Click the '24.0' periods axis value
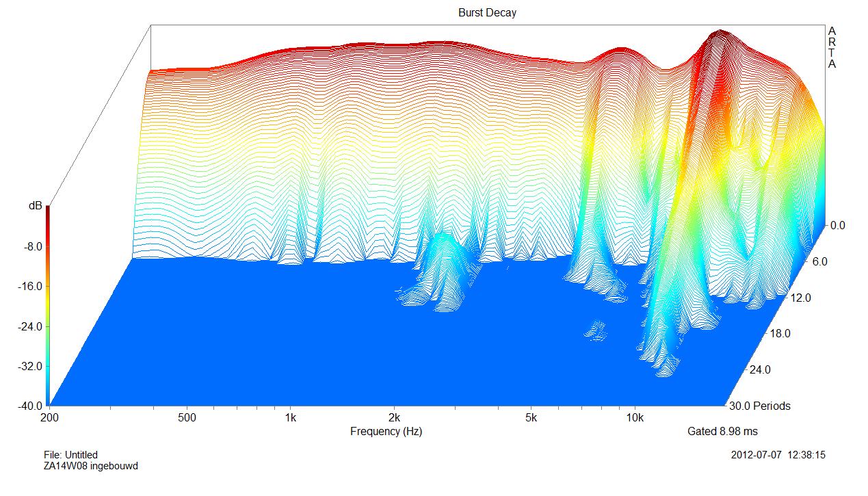 [760, 370]
